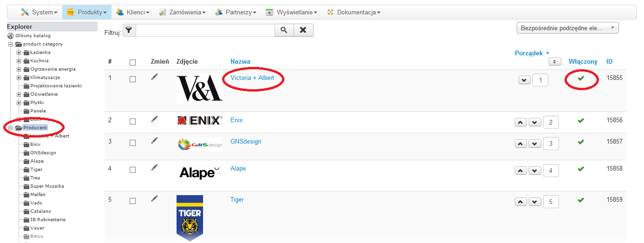This screenshot has width=644, height=243.
Task: Move Alape up in order
Action: 521,171
